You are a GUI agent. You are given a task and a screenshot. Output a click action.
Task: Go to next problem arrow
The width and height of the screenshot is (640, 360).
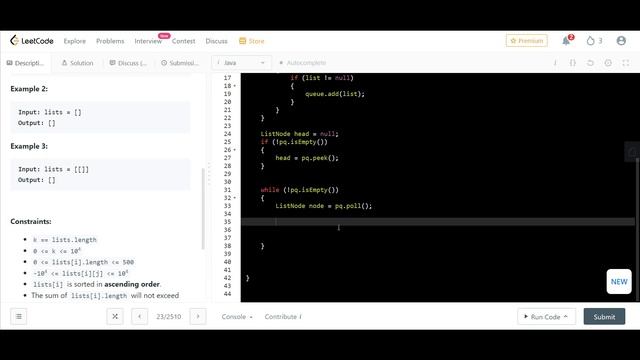click(x=198, y=316)
